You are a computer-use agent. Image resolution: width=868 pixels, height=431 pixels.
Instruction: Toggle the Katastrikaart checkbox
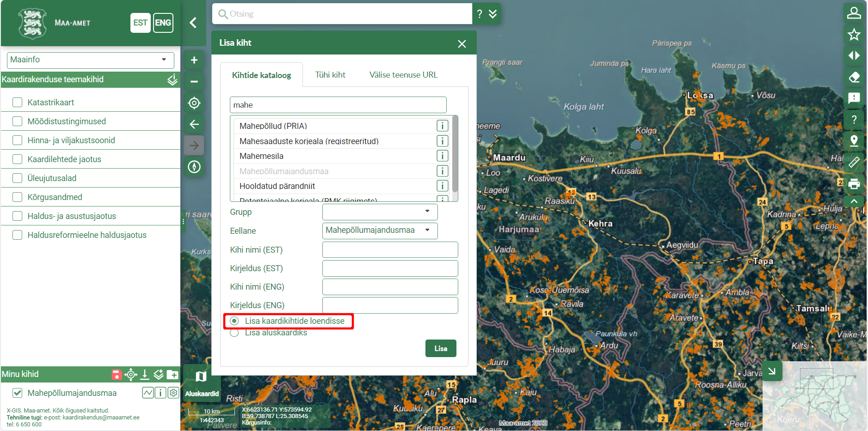(x=18, y=103)
